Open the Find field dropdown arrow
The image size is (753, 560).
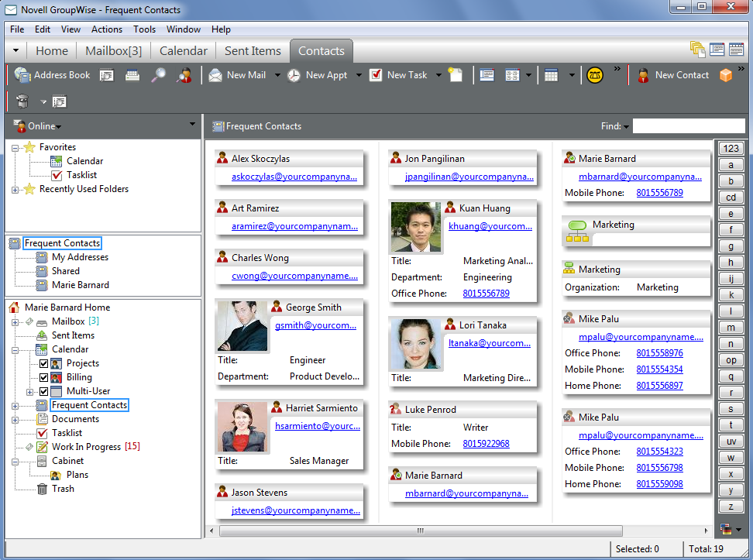626,126
